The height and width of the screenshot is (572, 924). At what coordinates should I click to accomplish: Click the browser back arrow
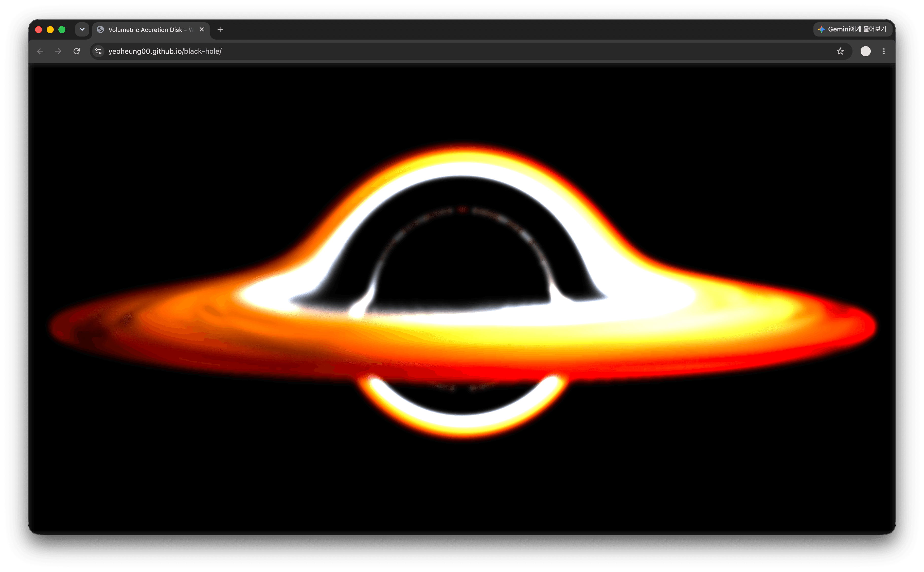pos(40,51)
